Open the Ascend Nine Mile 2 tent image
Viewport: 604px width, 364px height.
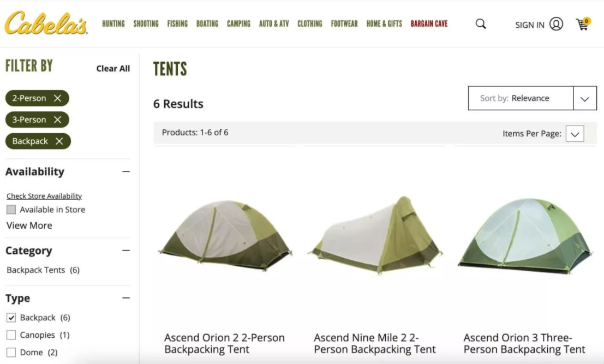(x=375, y=235)
